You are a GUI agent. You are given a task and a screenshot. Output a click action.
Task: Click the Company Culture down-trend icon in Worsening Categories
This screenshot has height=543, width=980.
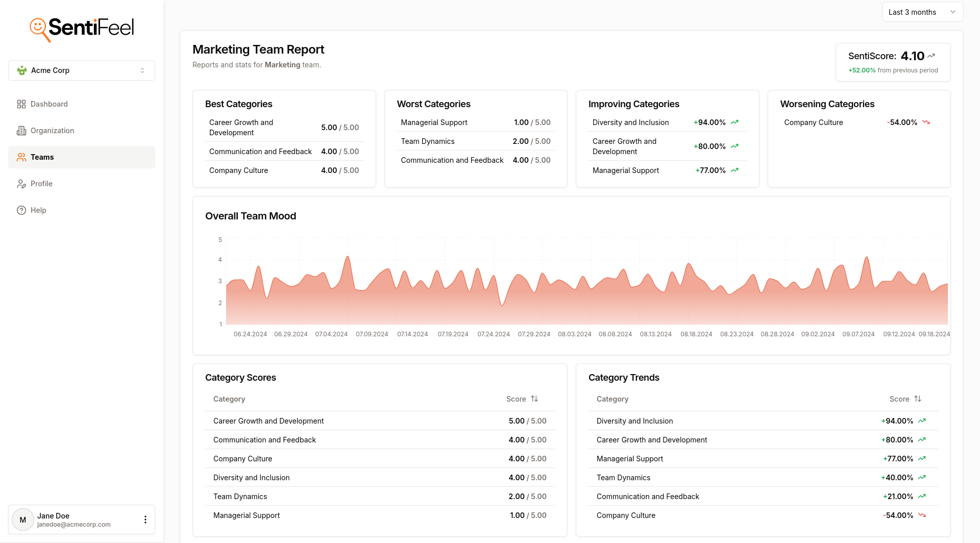point(926,122)
